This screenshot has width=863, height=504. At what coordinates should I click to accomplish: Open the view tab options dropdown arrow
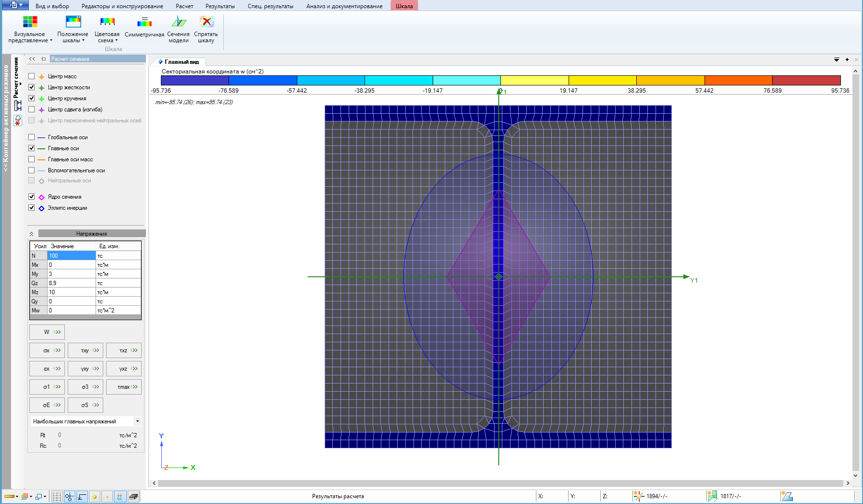pyautogui.click(x=837, y=60)
